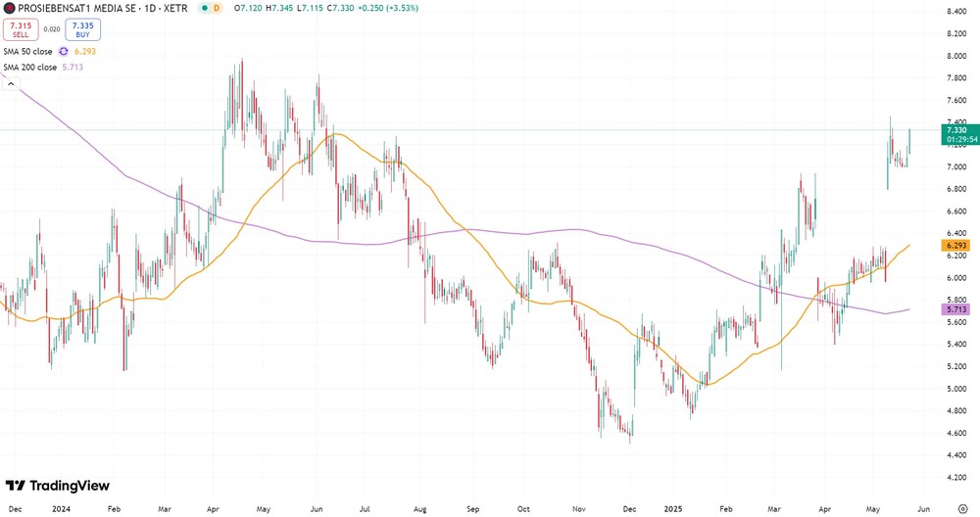Click the 2025 year label on time axis
Screen dimensions: 980x517
pyautogui.click(x=672, y=509)
